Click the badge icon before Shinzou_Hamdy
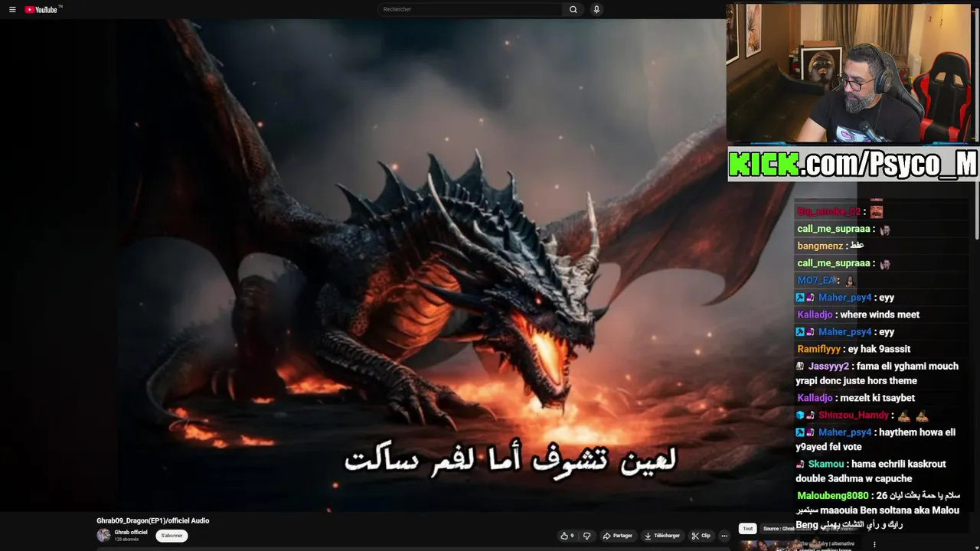The width and height of the screenshot is (980, 551). (x=800, y=415)
